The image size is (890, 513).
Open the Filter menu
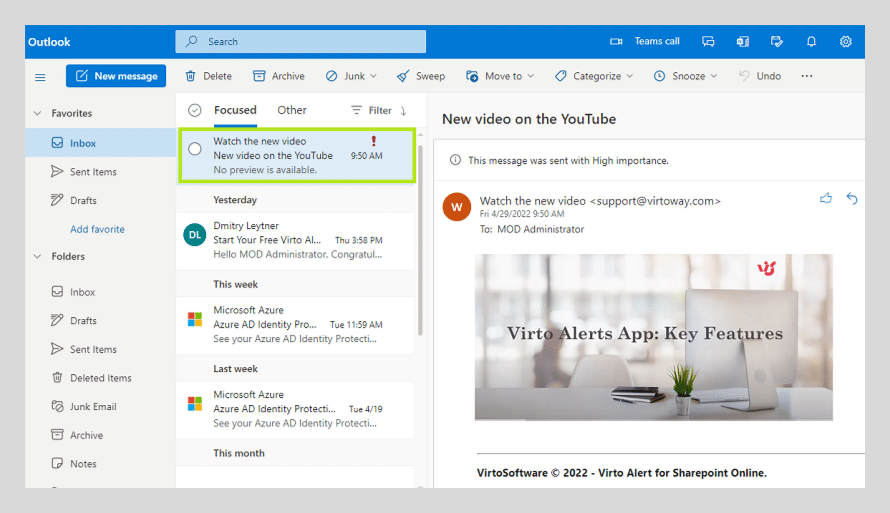[x=371, y=110]
